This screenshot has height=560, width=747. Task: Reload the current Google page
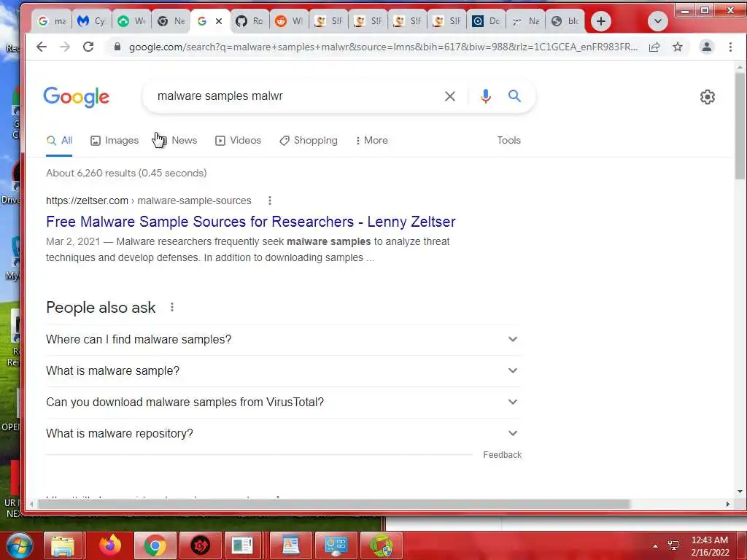click(x=88, y=47)
